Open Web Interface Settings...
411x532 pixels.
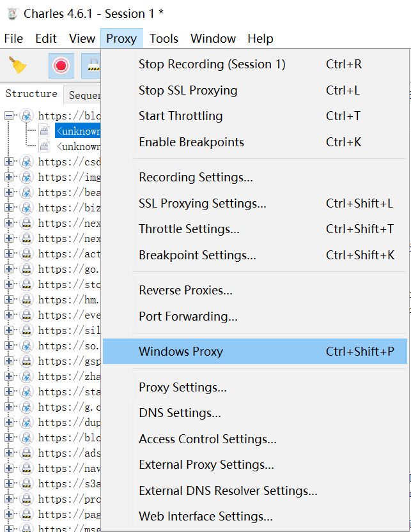(255, 517)
